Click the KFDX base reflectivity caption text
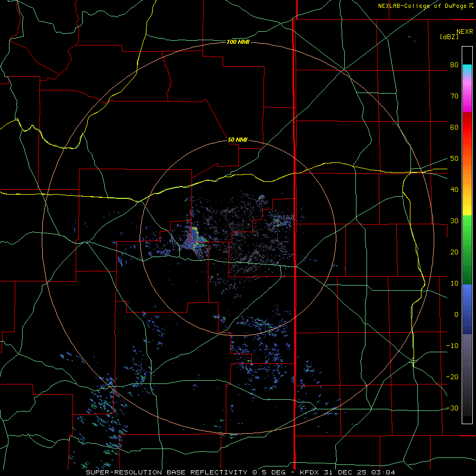476x476 pixels. (x=241, y=472)
